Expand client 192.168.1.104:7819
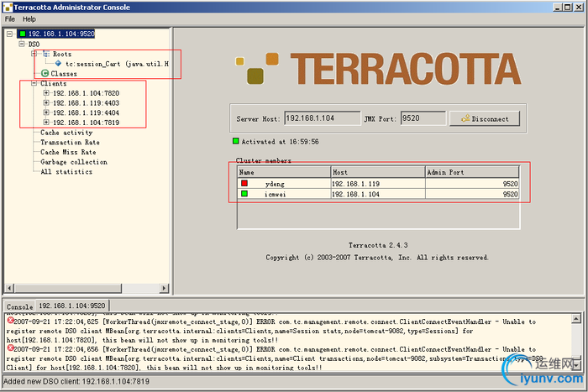The width and height of the screenshot is (588, 392). (46, 123)
